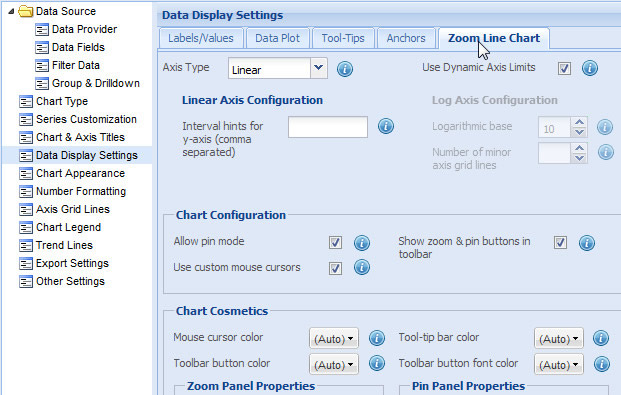
Task: Click the info icon next to Allow pin mode
Action: pos(362,242)
